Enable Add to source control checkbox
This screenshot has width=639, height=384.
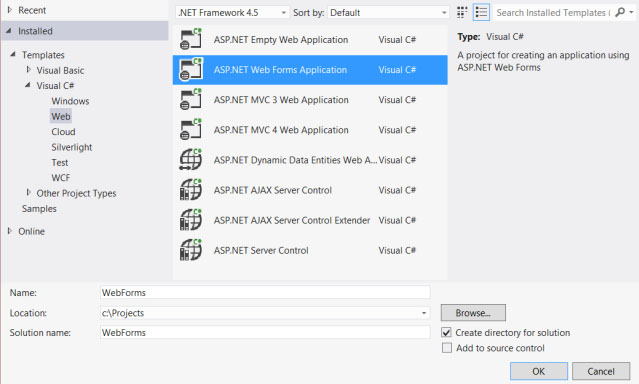tap(447, 348)
